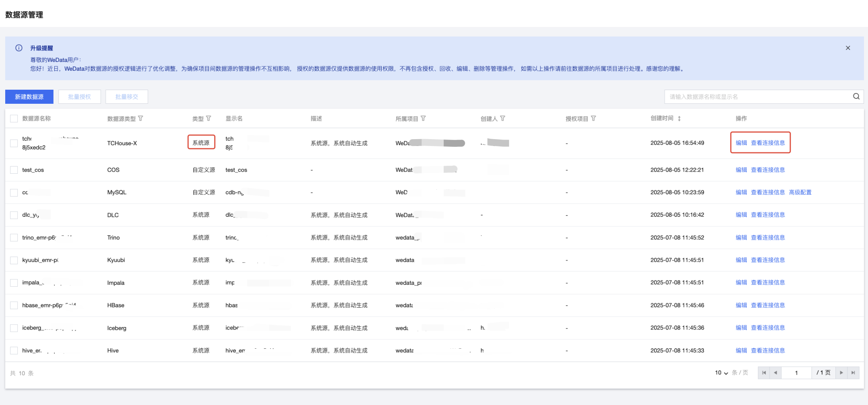This screenshot has height=405, width=868.
Task: Select all rows with header checkbox
Action: pos(14,119)
